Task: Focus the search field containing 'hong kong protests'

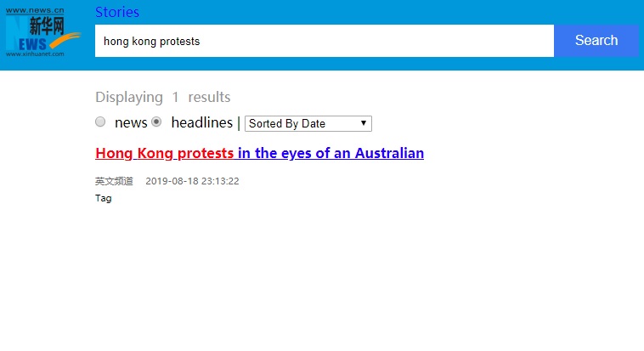Action: click(325, 41)
